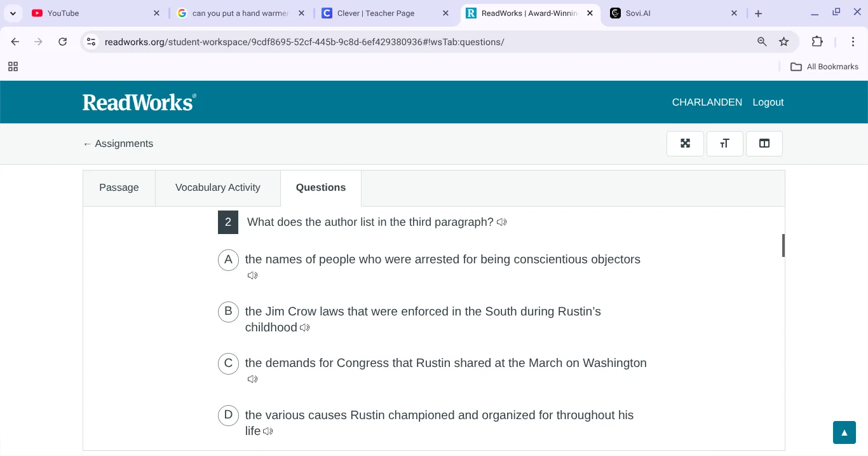Open the tab grid icon below toolbar

pos(13,66)
